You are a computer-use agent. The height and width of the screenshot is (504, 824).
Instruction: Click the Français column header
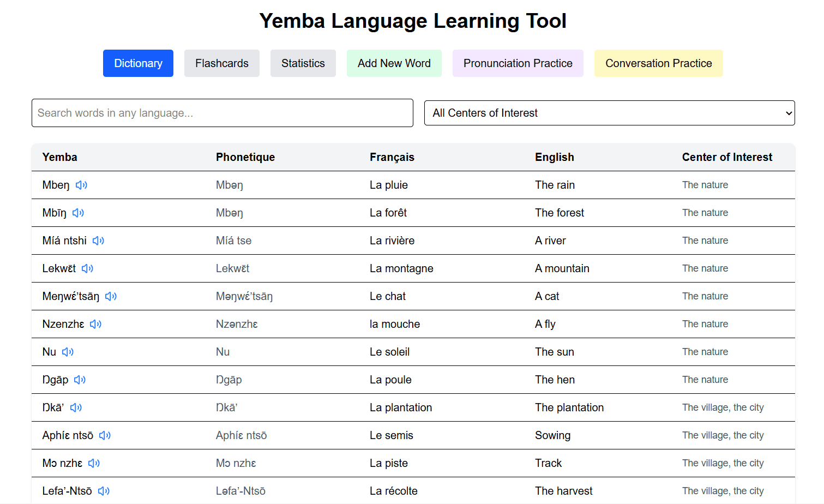[392, 157]
